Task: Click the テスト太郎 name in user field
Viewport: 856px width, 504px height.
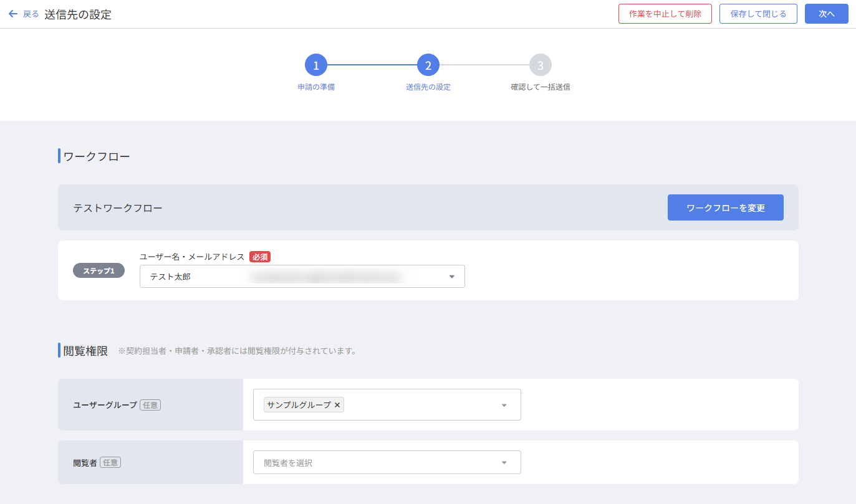Action: (170, 277)
